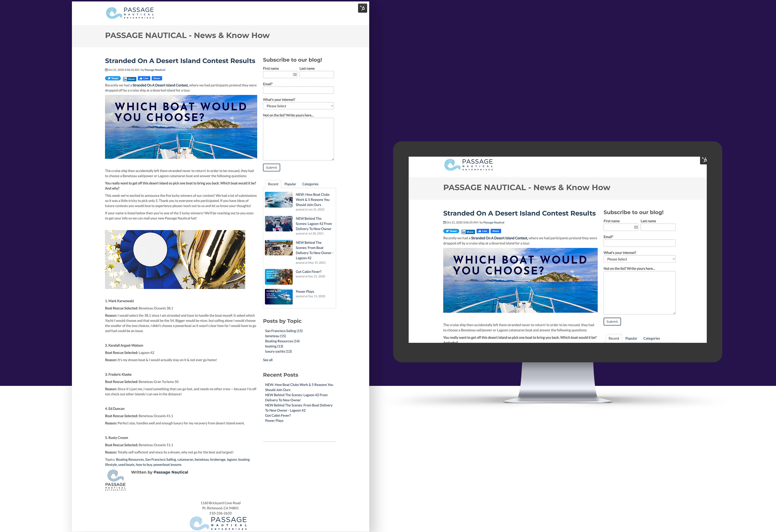Click the Written by Passage Nautical author link
The height and width of the screenshot is (532, 776).
click(x=171, y=472)
